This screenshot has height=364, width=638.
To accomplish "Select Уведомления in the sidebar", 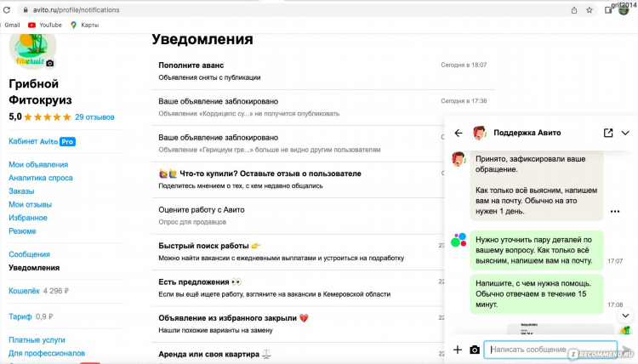I will [34, 268].
